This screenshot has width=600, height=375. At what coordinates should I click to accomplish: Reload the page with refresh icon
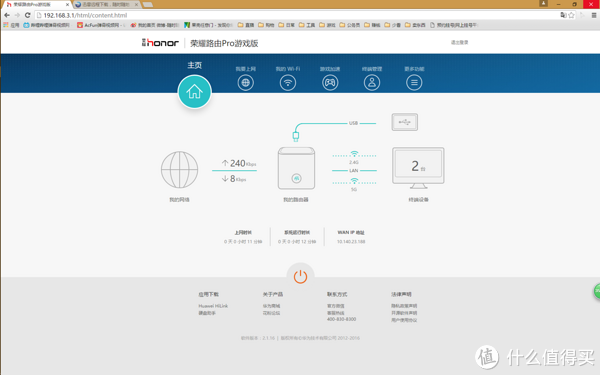point(28,15)
